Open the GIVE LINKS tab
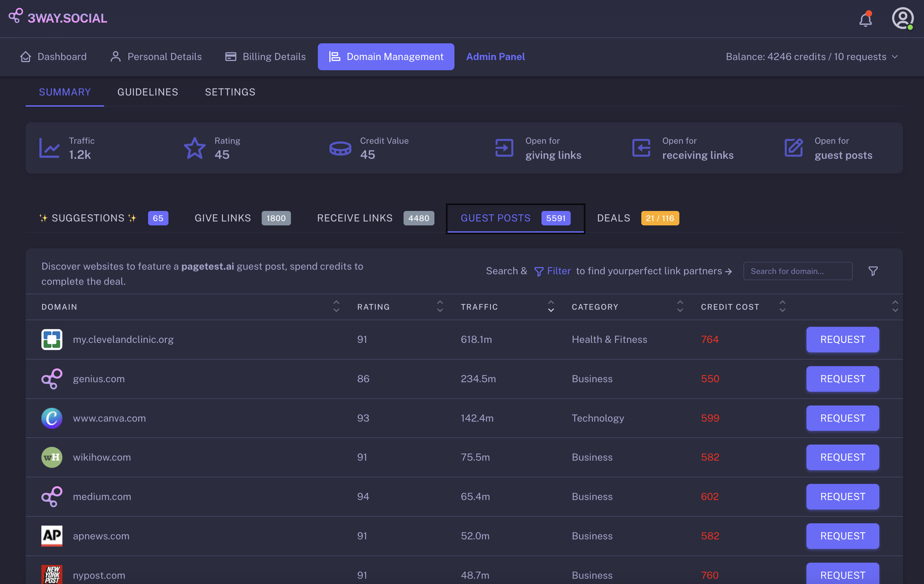924x584 pixels. point(243,218)
